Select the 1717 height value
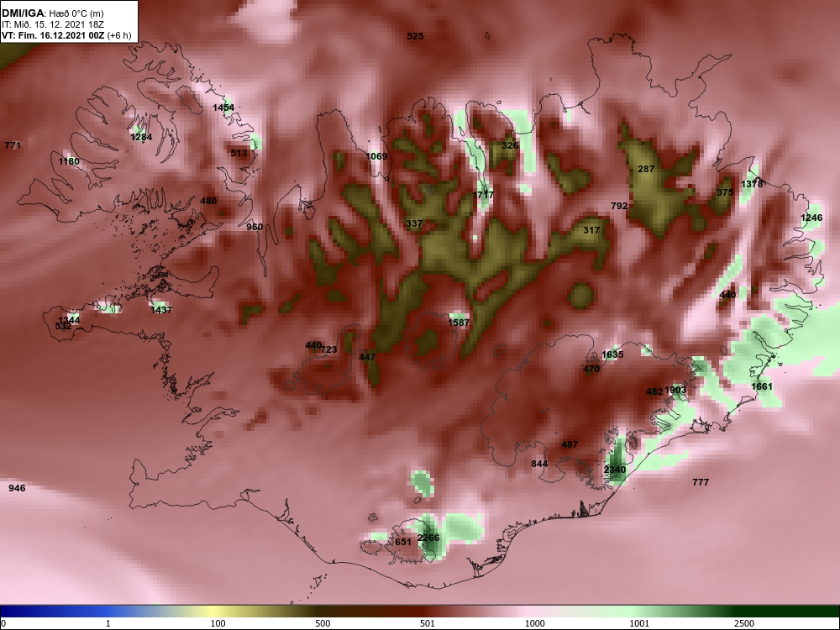This screenshot has height=630, width=840. pos(483,195)
